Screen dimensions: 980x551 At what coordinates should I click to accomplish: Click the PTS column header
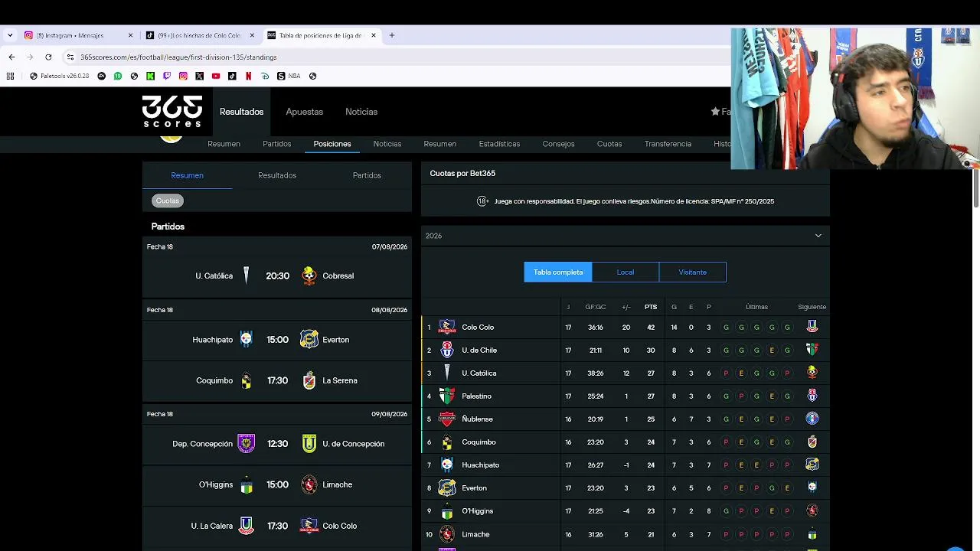pyautogui.click(x=651, y=307)
